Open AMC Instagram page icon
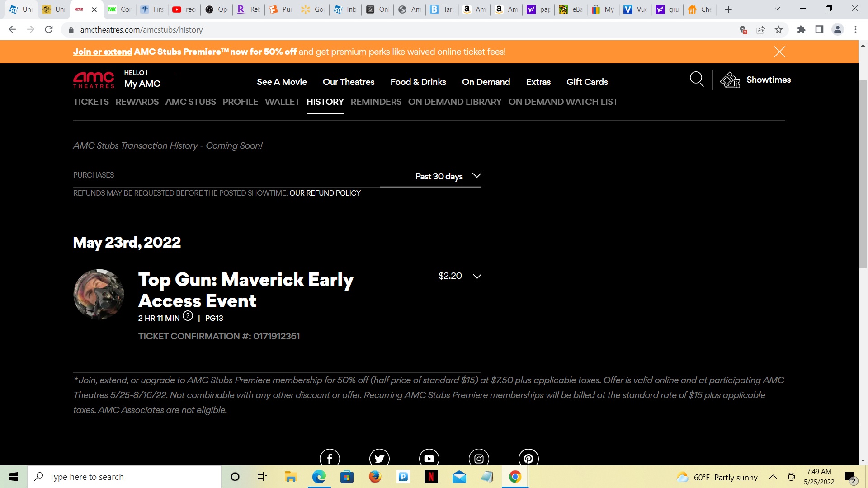This screenshot has width=868, height=488. click(479, 458)
